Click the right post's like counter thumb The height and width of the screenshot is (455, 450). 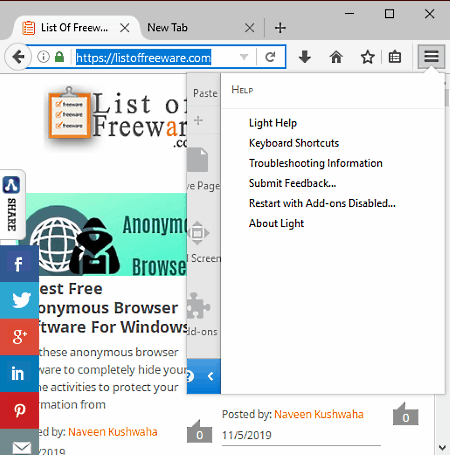point(405,414)
